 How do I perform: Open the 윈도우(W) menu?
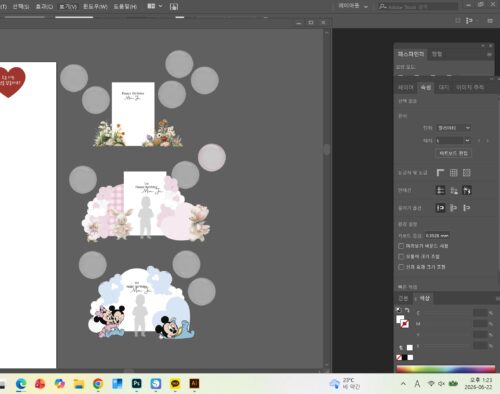pos(95,7)
